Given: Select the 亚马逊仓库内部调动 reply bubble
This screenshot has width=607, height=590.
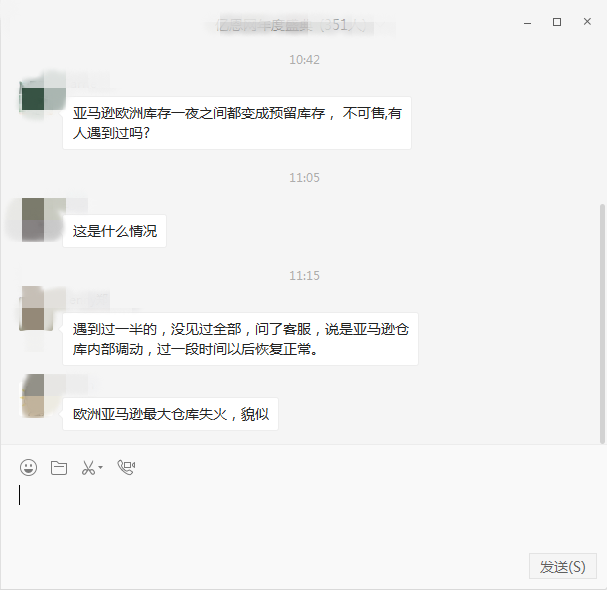Looking at the screenshot, I should click(x=240, y=339).
